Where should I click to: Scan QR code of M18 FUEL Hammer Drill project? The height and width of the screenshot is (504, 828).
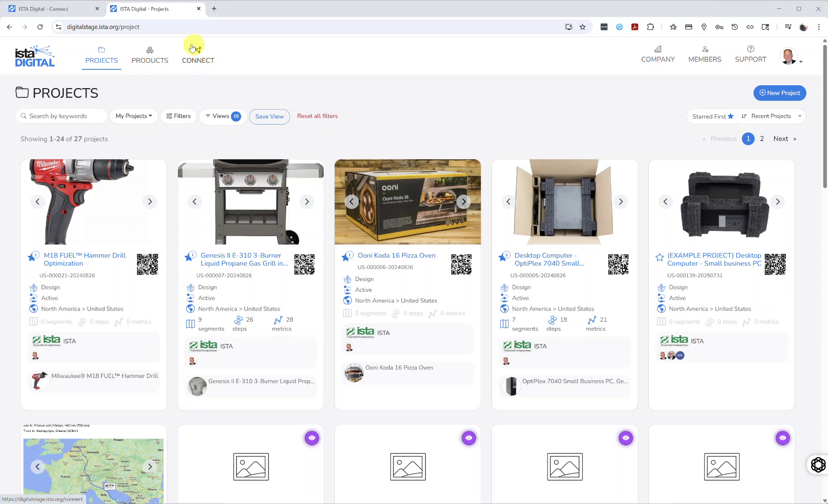click(148, 264)
